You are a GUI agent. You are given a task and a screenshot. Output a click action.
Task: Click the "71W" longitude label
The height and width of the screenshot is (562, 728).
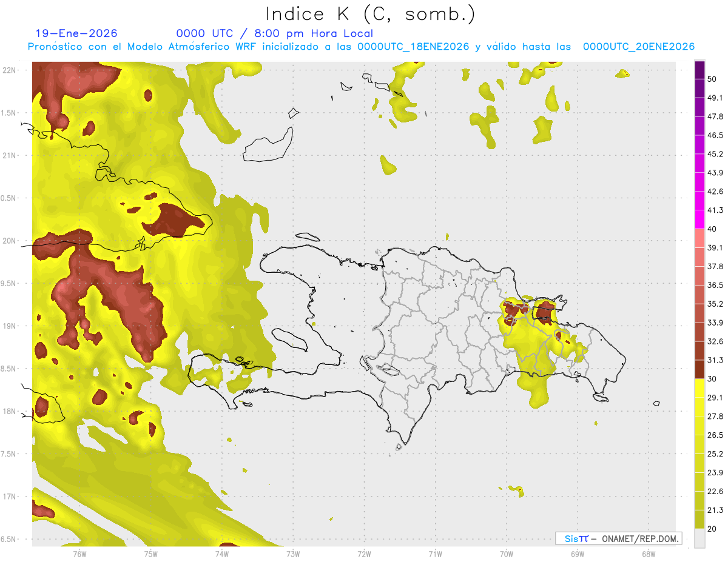(x=435, y=554)
